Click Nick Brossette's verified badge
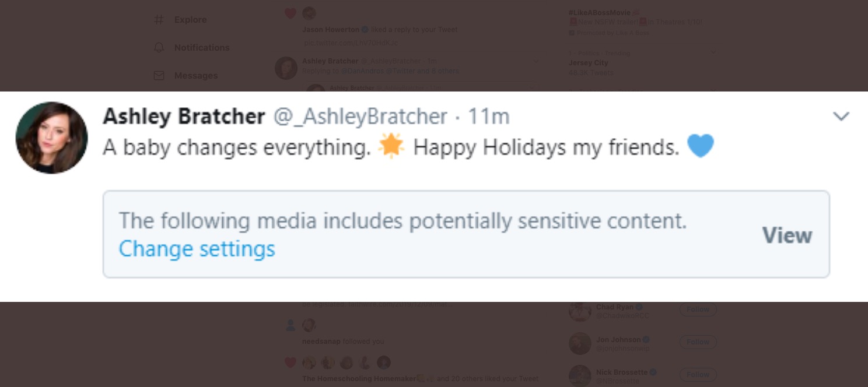The image size is (868, 387). pyautogui.click(x=653, y=372)
